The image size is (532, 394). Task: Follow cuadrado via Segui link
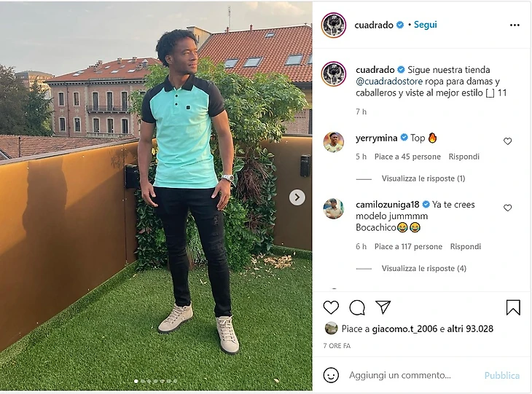tap(426, 25)
